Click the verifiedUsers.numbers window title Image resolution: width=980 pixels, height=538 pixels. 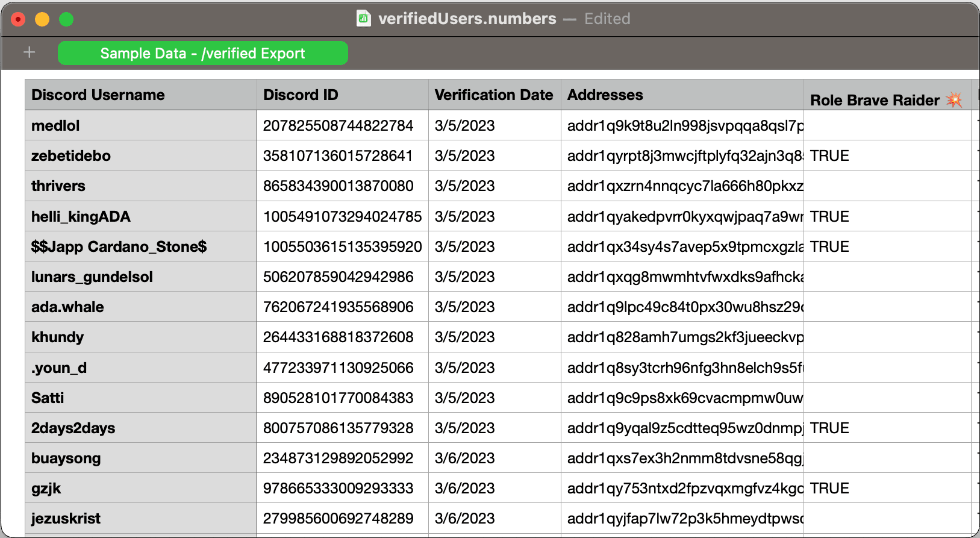467,19
